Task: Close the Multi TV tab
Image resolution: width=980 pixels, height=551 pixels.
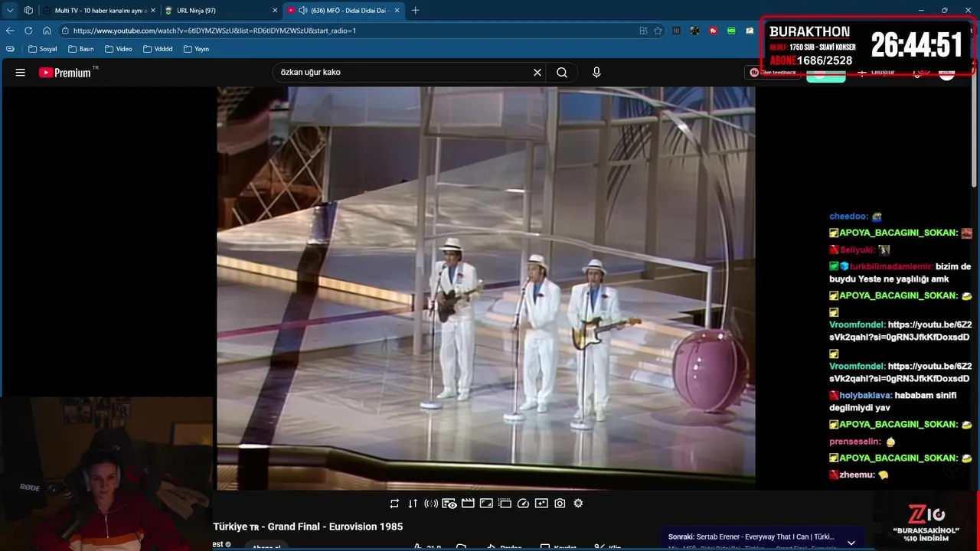Action: [153, 11]
